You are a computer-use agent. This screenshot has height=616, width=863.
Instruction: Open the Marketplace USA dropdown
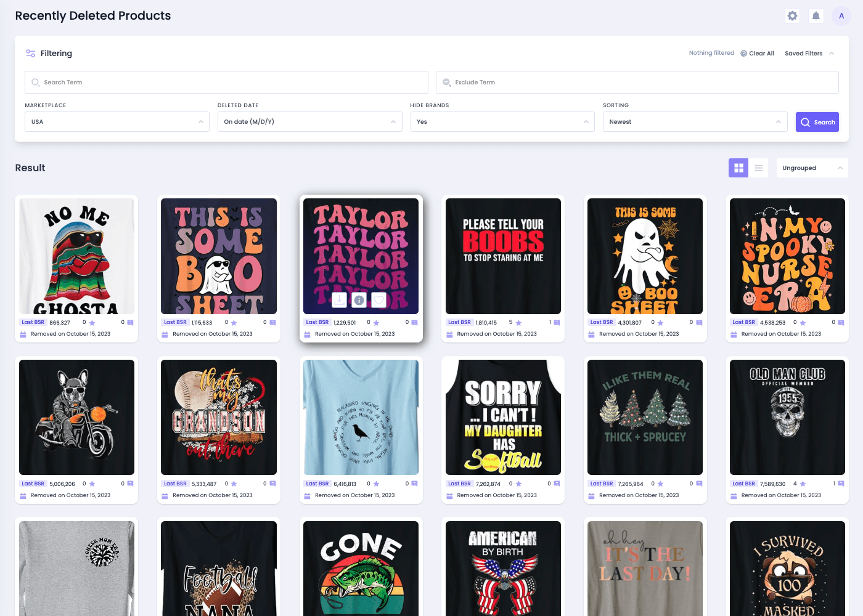click(117, 122)
